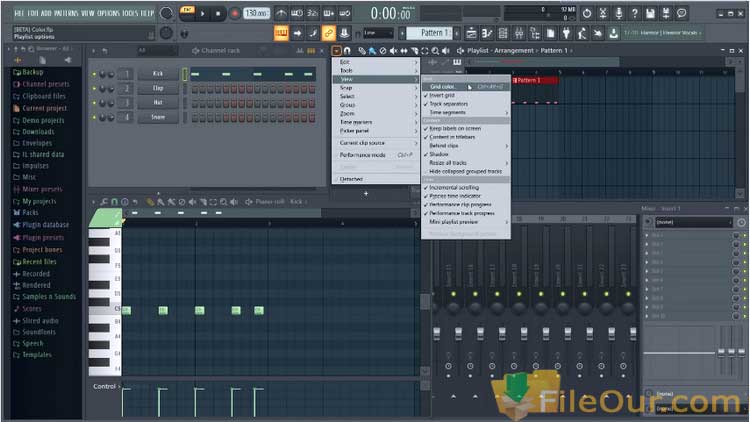Open the PATTERNS menu in the menu bar
Screen dimensions: 750x422
pyautogui.click(x=66, y=13)
